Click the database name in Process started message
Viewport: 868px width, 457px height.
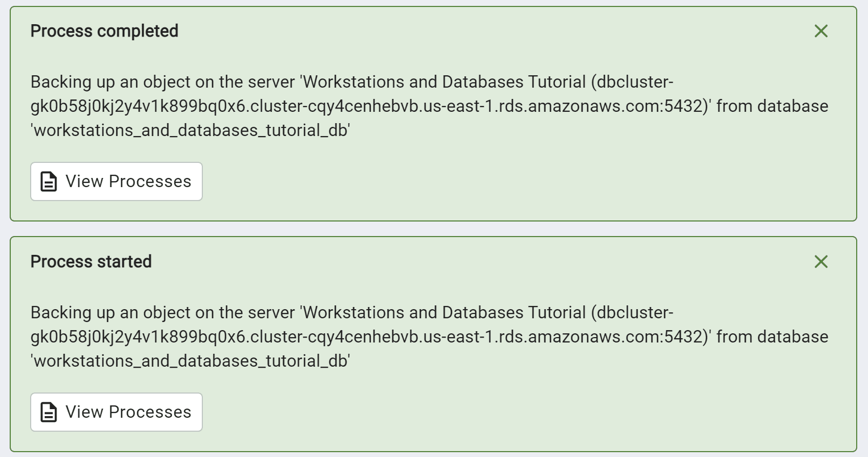coord(190,361)
